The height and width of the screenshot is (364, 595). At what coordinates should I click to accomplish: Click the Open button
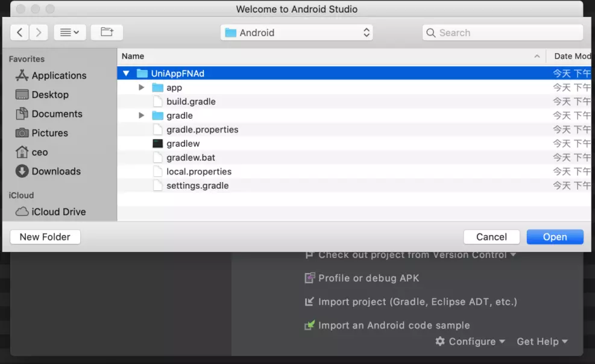(555, 237)
